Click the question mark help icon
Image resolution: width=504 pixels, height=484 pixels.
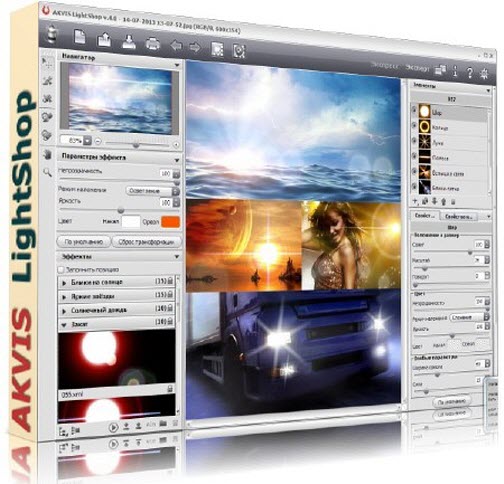[470, 73]
